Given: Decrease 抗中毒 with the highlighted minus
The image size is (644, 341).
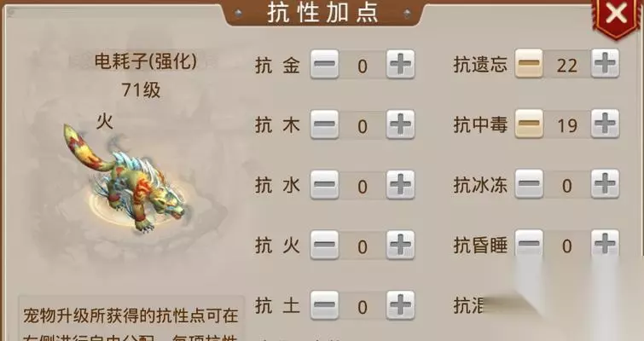Looking at the screenshot, I should [529, 124].
